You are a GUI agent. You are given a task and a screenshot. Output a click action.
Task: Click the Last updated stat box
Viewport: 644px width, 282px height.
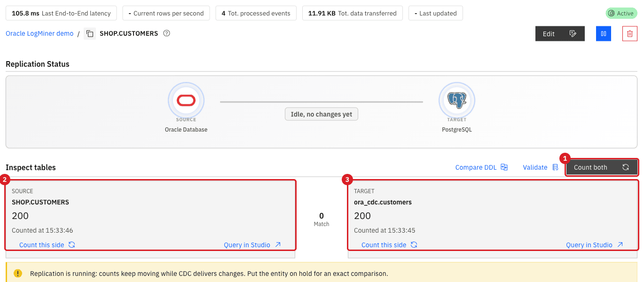click(x=436, y=13)
